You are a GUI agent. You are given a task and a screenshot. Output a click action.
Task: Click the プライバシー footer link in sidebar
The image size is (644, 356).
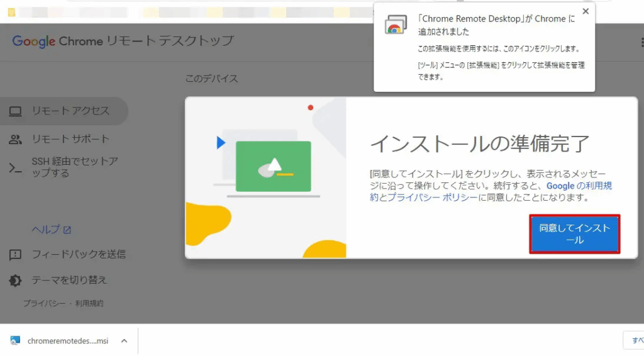44,303
